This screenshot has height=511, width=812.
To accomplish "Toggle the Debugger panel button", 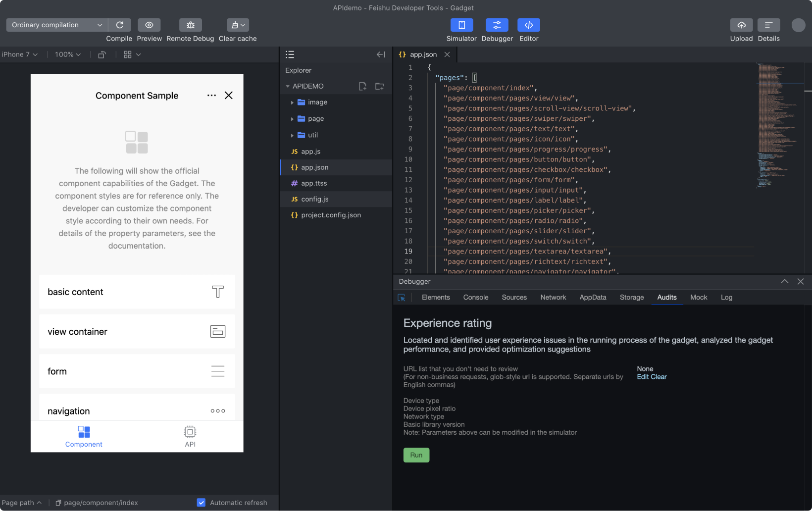I will pyautogui.click(x=497, y=25).
